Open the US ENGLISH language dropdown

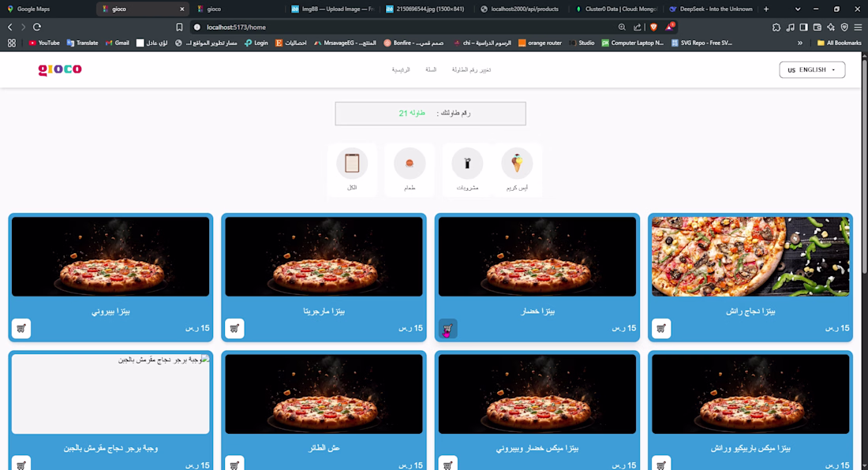click(x=812, y=69)
